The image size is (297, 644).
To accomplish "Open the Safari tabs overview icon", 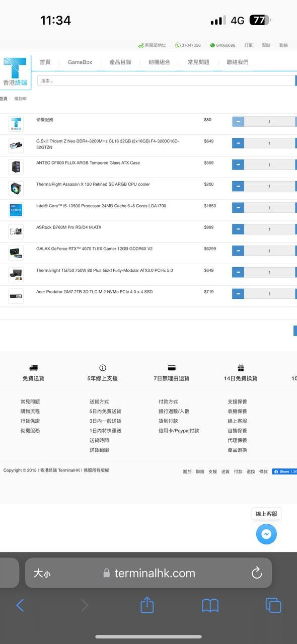I will click(273, 605).
